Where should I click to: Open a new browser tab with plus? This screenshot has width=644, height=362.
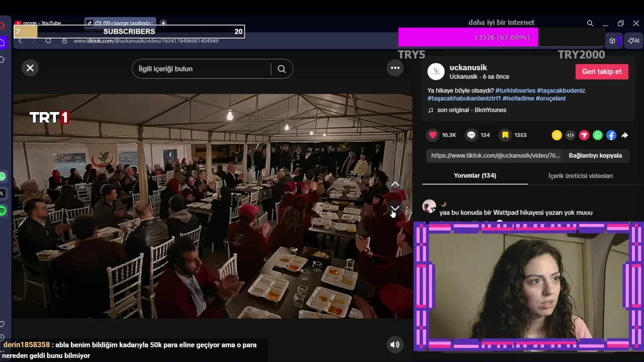point(163,23)
